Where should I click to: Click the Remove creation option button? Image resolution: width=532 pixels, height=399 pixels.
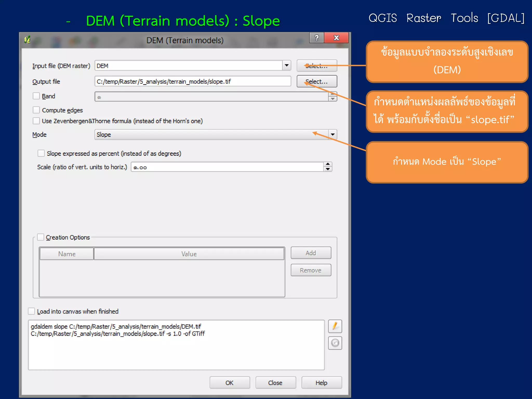pyautogui.click(x=311, y=270)
